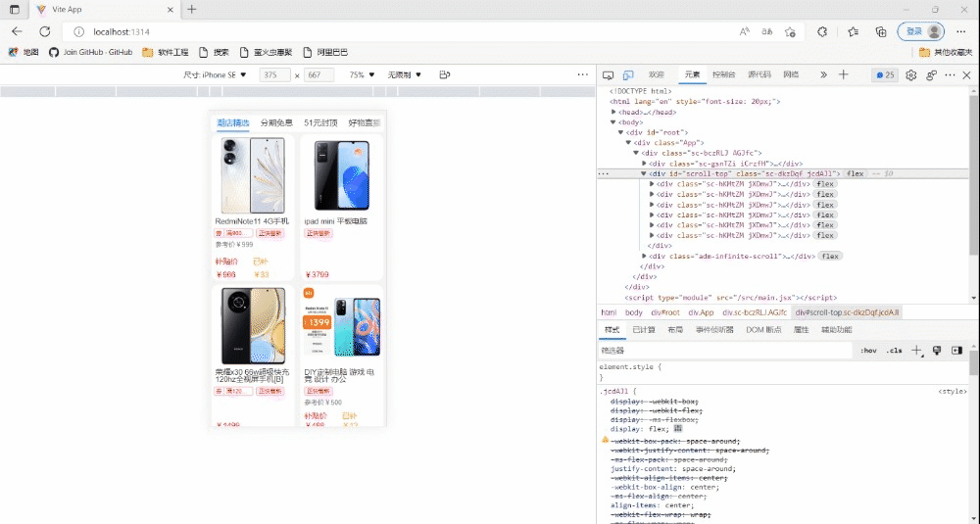Image resolution: width=980 pixels, height=524 pixels.
Task: Click the site information icon
Action: pyautogui.click(x=78, y=32)
